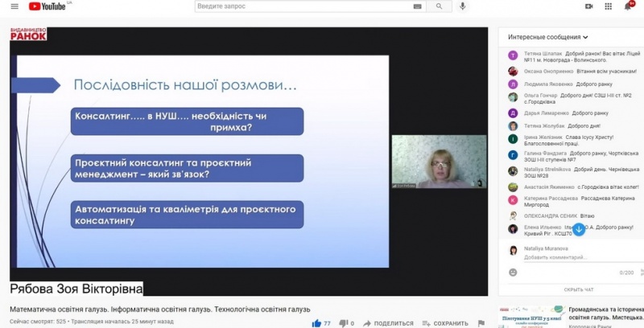
Task: Go to the YouTube home logo
Action: (49, 6)
